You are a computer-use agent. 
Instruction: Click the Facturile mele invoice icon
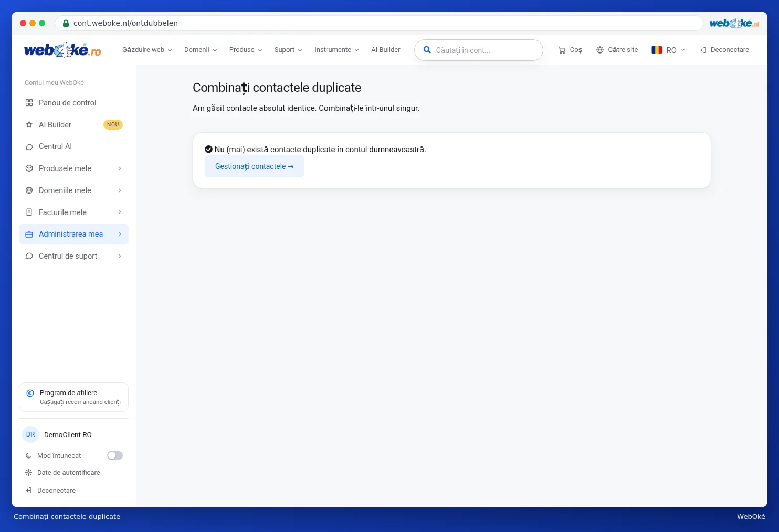point(29,212)
